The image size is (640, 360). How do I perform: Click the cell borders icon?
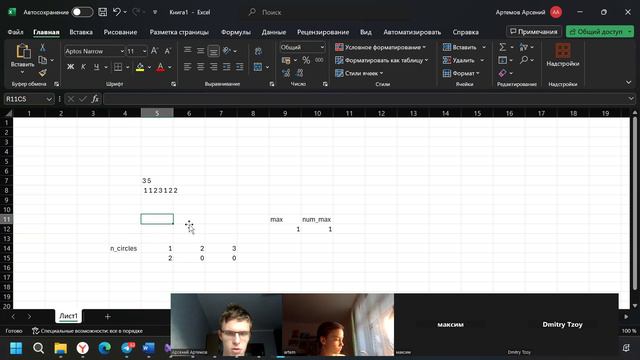(118, 67)
